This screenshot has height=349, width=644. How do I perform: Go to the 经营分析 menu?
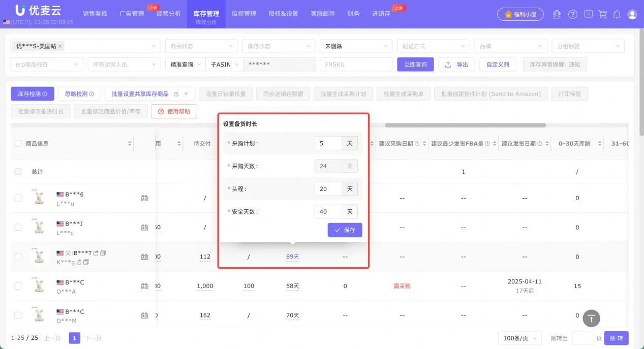(x=169, y=14)
